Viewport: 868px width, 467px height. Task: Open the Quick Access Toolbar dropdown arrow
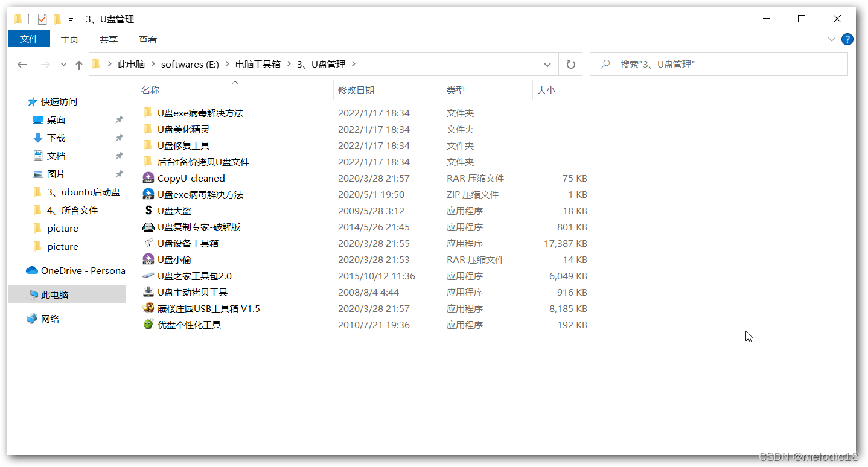coord(71,19)
